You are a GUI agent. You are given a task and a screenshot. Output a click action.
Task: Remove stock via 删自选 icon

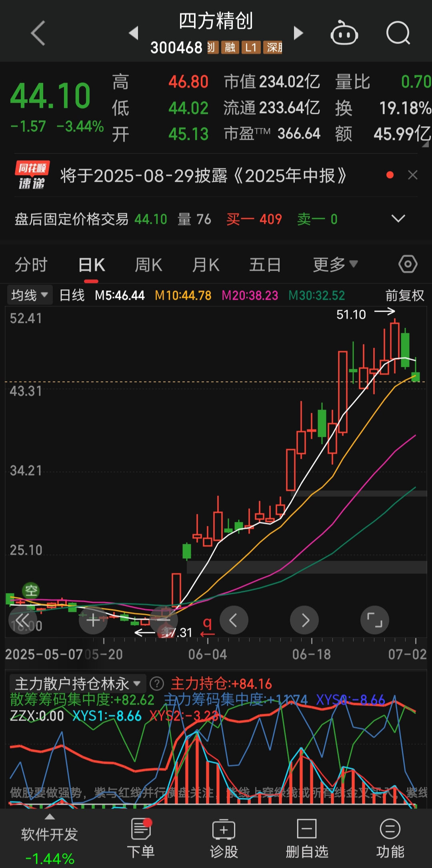coord(307,839)
